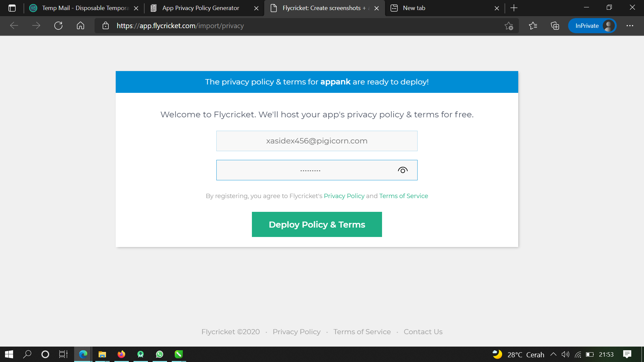This screenshot has width=644, height=362.
Task: Open the volume control
Action: click(566, 354)
